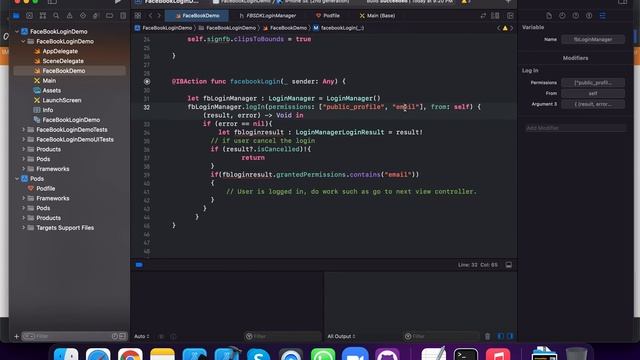Show the Quick Help inspector
Viewport: 640px width, 360px height.
[x=576, y=16]
